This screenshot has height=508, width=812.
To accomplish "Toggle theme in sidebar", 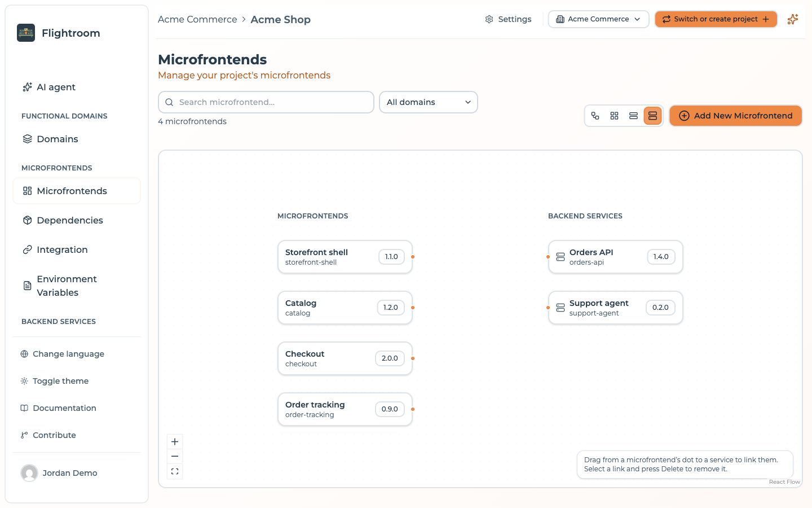I will point(77,381).
